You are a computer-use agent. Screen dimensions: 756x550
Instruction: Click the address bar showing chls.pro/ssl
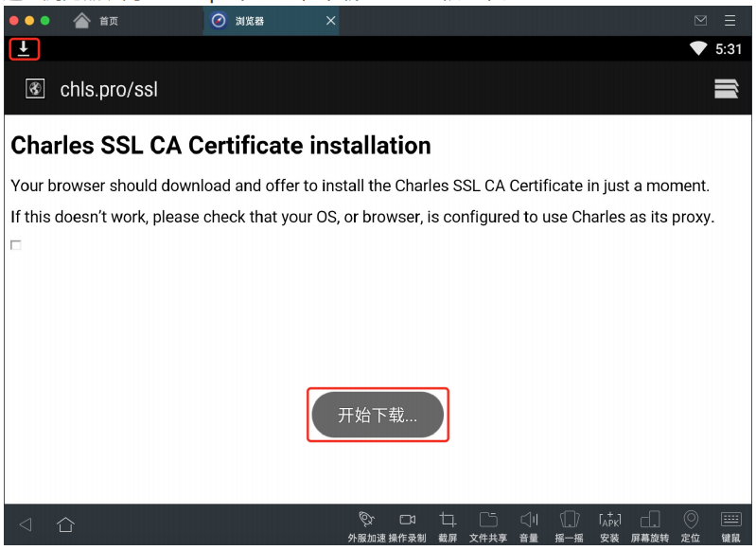109,90
